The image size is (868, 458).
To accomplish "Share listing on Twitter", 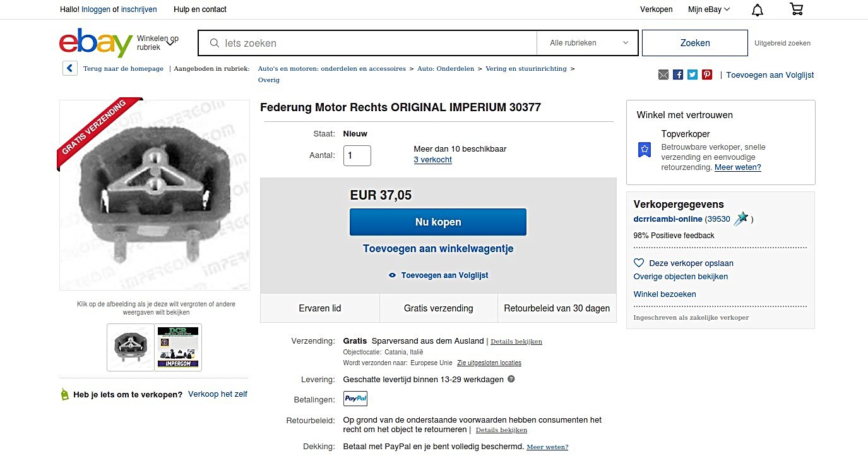I will pyautogui.click(x=693, y=75).
